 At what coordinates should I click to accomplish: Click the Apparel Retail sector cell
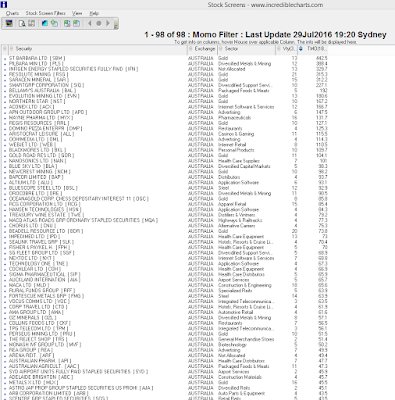click(232, 204)
